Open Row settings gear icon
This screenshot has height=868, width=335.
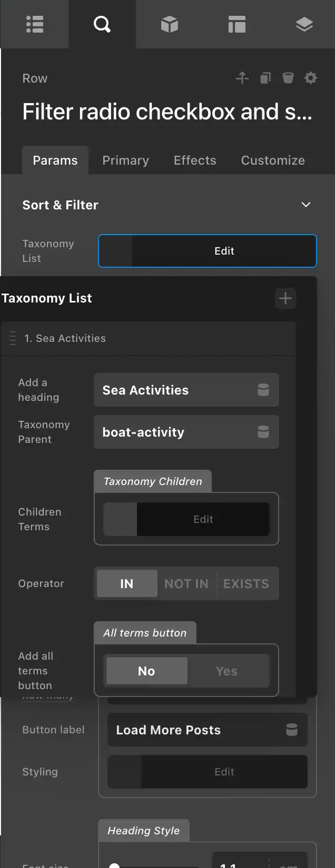click(x=311, y=78)
